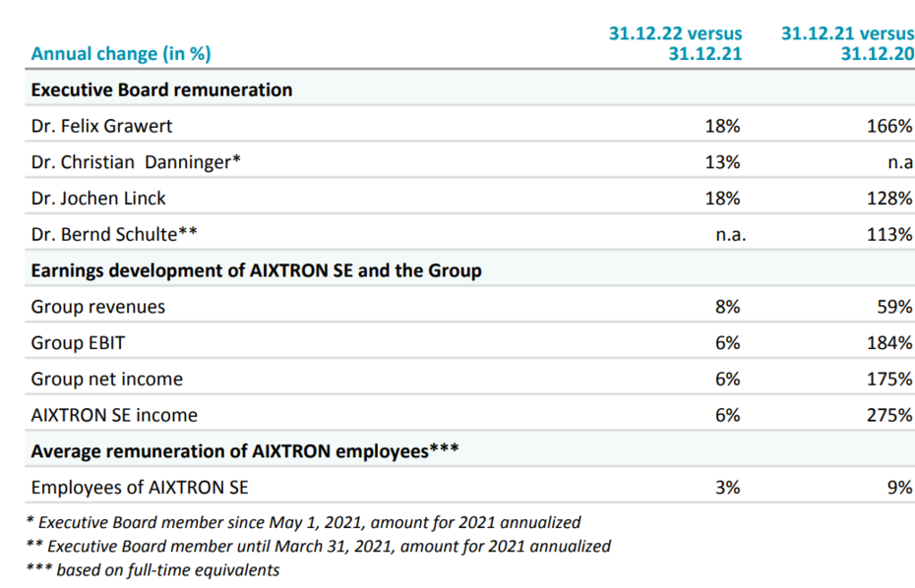Screen dimensions: 915x588
Task: Click the Group revenues row label
Action: click(98, 307)
